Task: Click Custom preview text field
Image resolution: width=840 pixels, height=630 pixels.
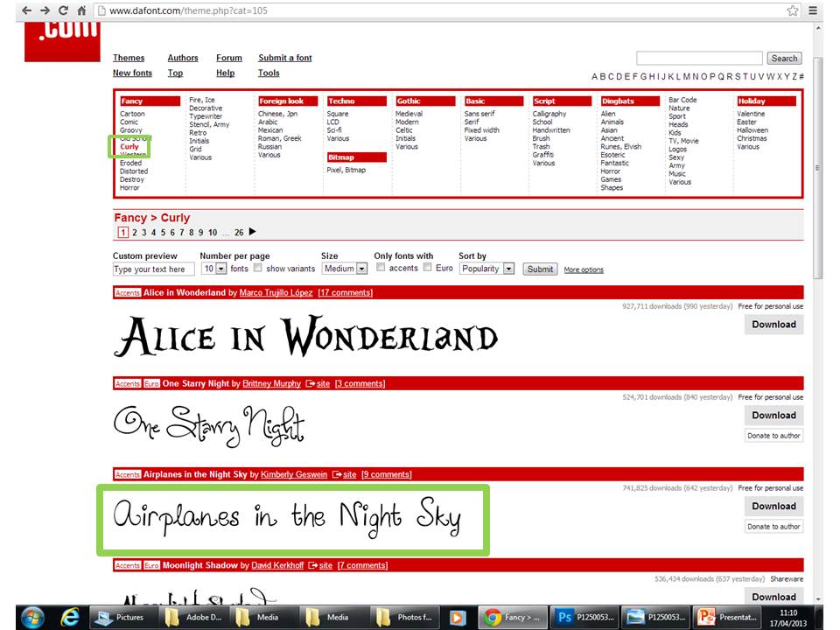Action: pos(153,269)
